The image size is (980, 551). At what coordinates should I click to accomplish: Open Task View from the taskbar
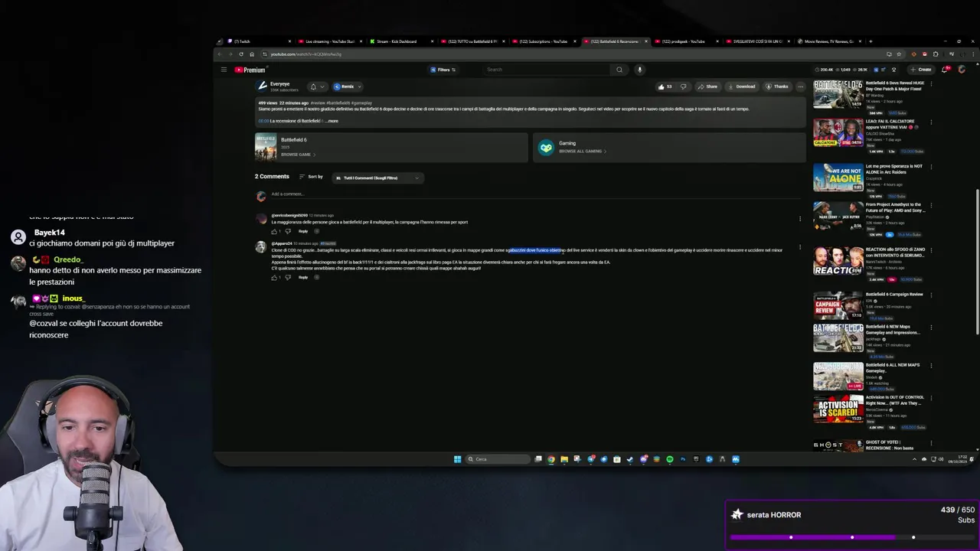(x=538, y=459)
